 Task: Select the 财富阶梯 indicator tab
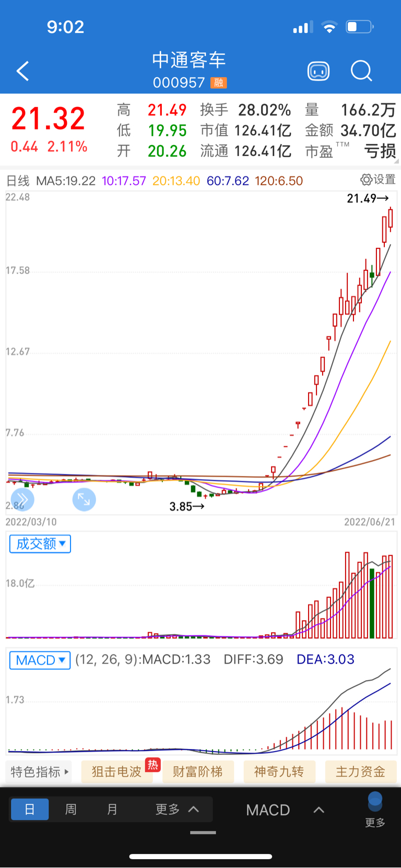click(198, 772)
